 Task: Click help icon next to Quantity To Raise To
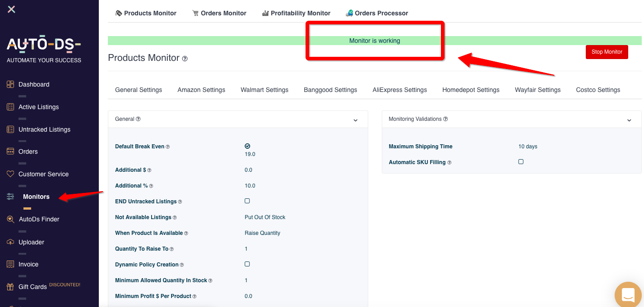tap(171, 249)
